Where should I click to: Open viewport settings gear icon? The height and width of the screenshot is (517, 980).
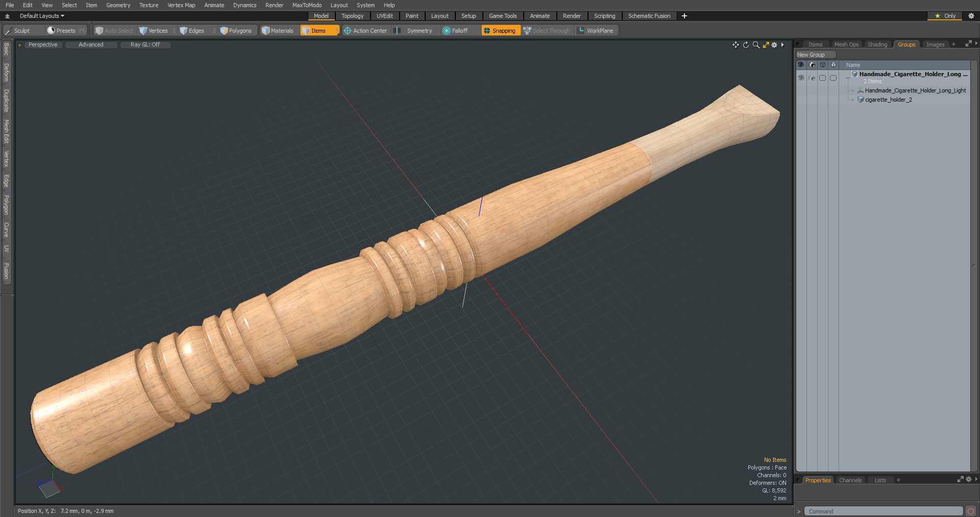pos(774,45)
